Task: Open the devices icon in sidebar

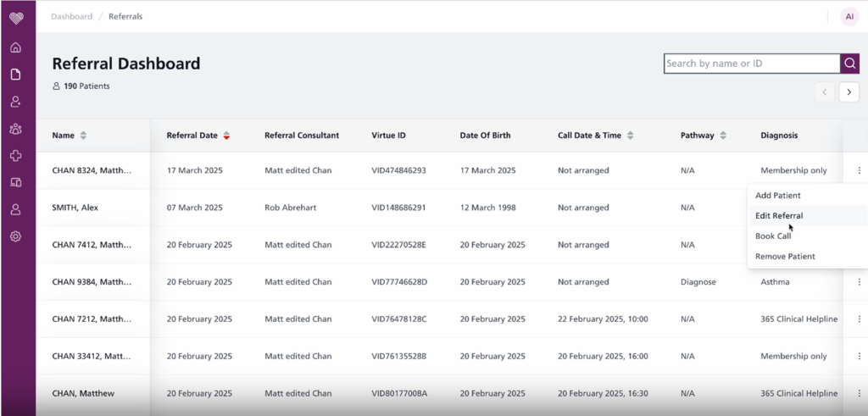Action: 15,182
